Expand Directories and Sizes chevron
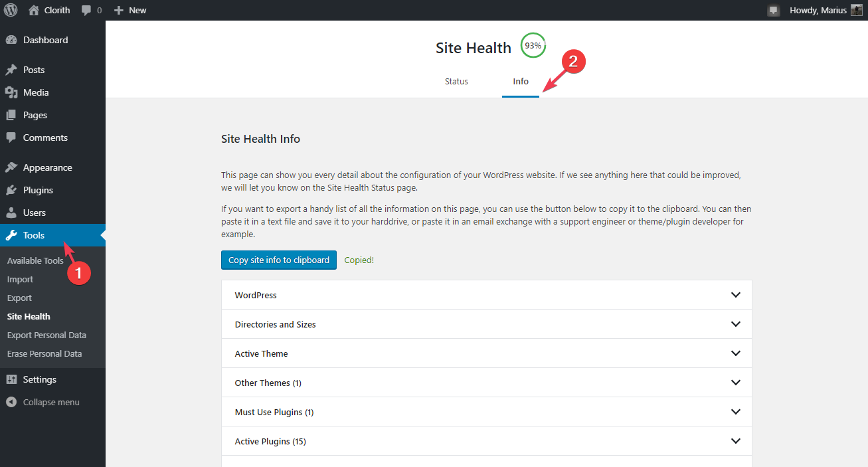This screenshot has width=868, height=467. [x=735, y=324]
